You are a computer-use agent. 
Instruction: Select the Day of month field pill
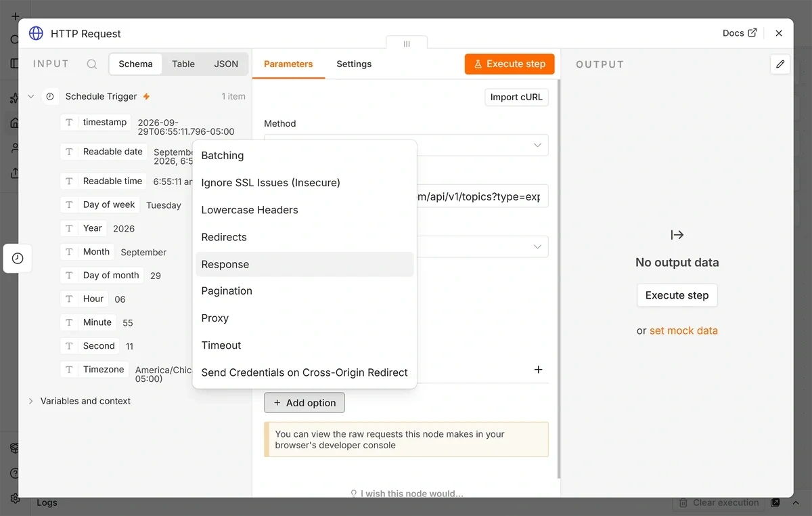point(102,276)
